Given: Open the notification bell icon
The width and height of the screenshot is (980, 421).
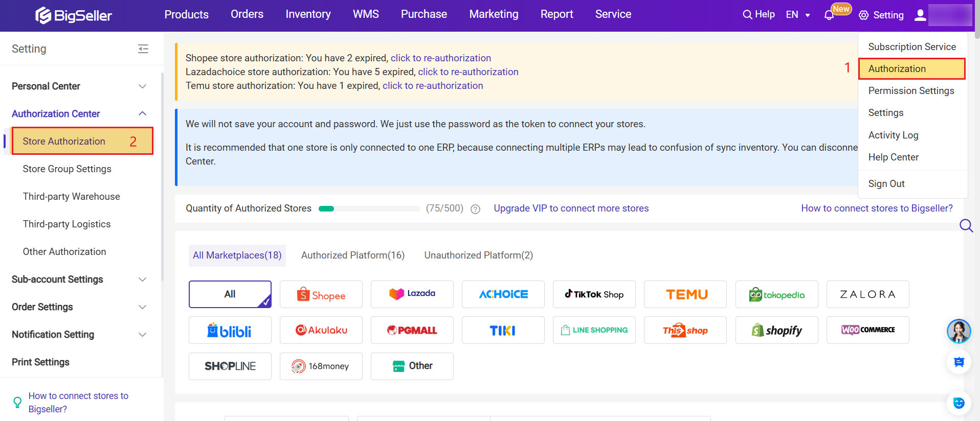Looking at the screenshot, I should [829, 15].
